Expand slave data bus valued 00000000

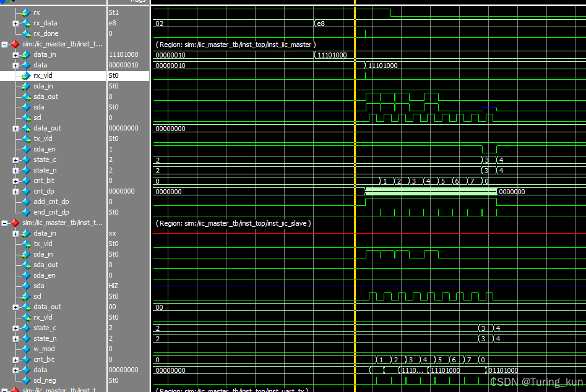[x=15, y=370]
